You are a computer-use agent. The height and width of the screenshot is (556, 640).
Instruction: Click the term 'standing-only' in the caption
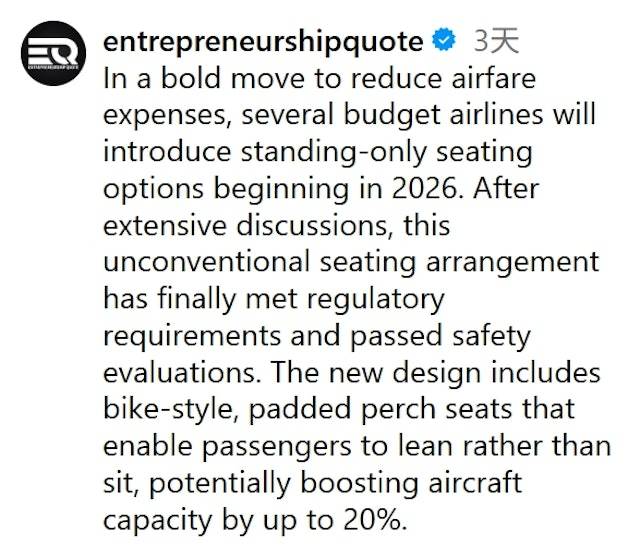(334, 152)
